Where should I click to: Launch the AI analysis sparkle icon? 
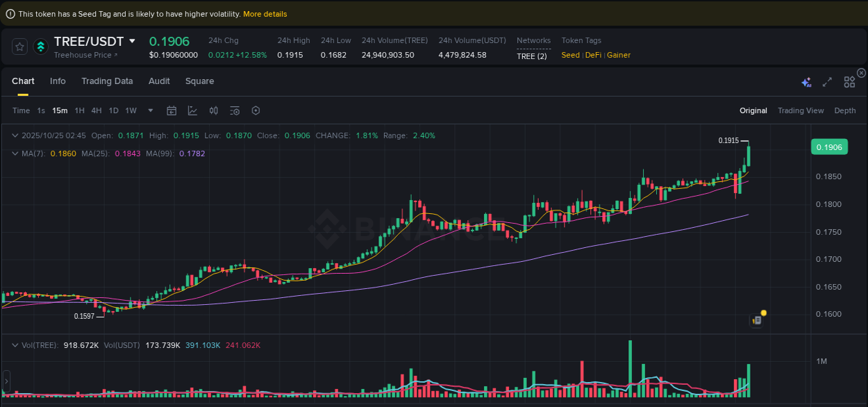tap(806, 81)
